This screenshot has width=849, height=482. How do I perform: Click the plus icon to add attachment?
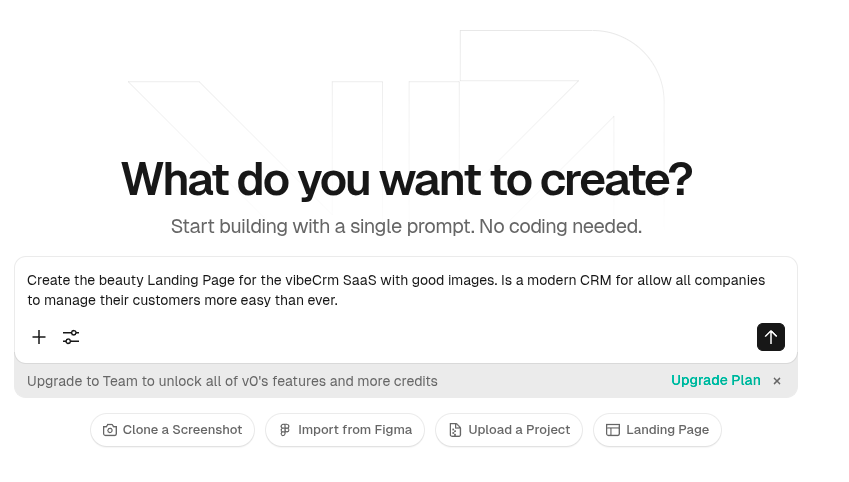(39, 337)
